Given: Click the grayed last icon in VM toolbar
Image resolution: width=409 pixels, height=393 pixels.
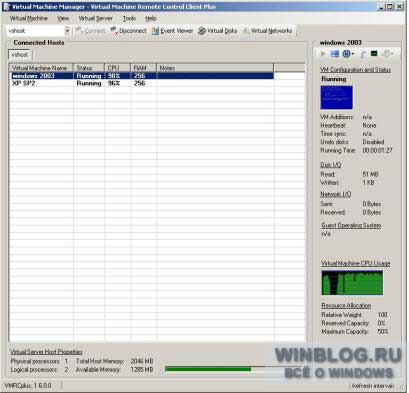Looking at the screenshot, I should pyautogui.click(x=387, y=53).
